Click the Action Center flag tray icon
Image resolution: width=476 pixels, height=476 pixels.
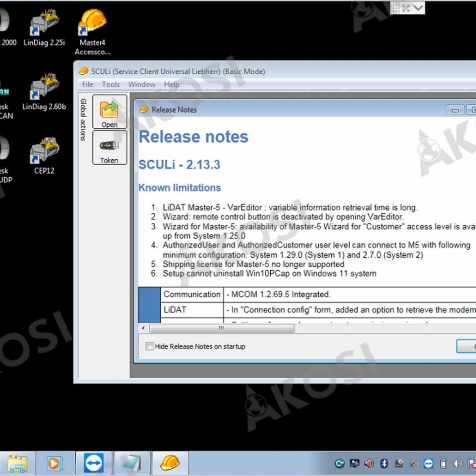click(472, 464)
